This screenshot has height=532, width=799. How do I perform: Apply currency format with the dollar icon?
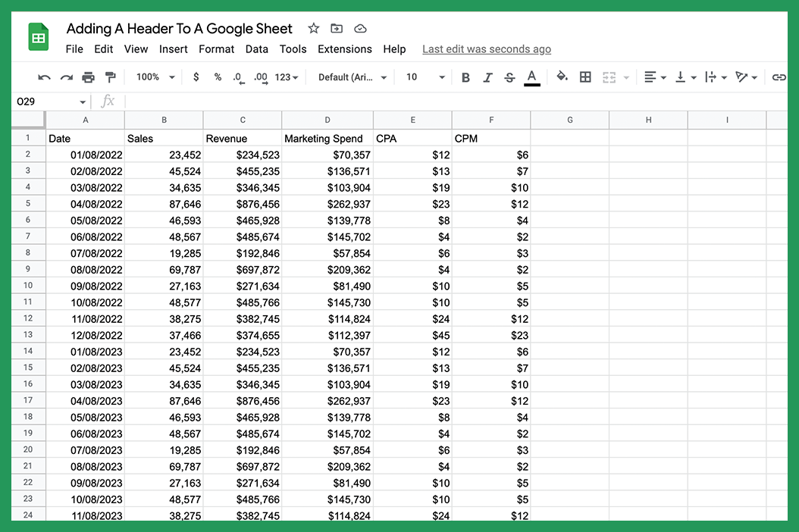[x=197, y=77]
